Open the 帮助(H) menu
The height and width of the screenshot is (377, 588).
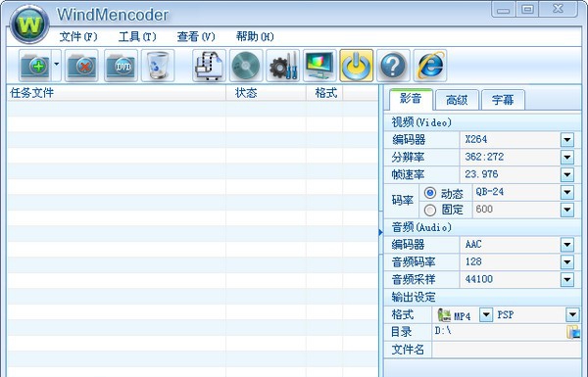255,37
